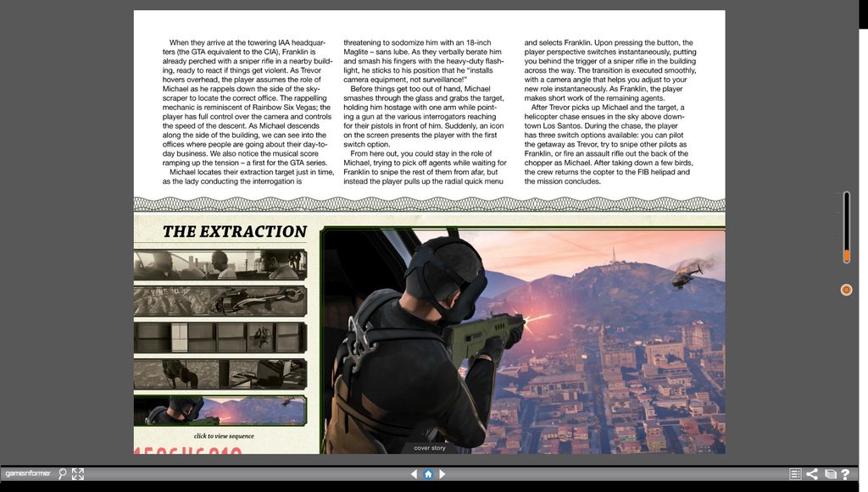Toggle fullscreen view with the expand icon
The height and width of the screenshot is (492, 868).
point(78,474)
